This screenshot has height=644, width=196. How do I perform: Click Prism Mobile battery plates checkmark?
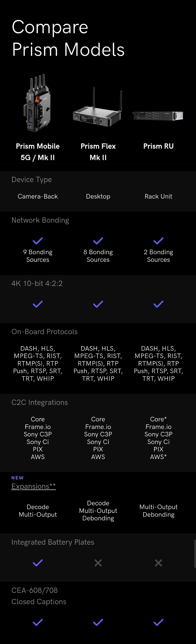(38, 563)
